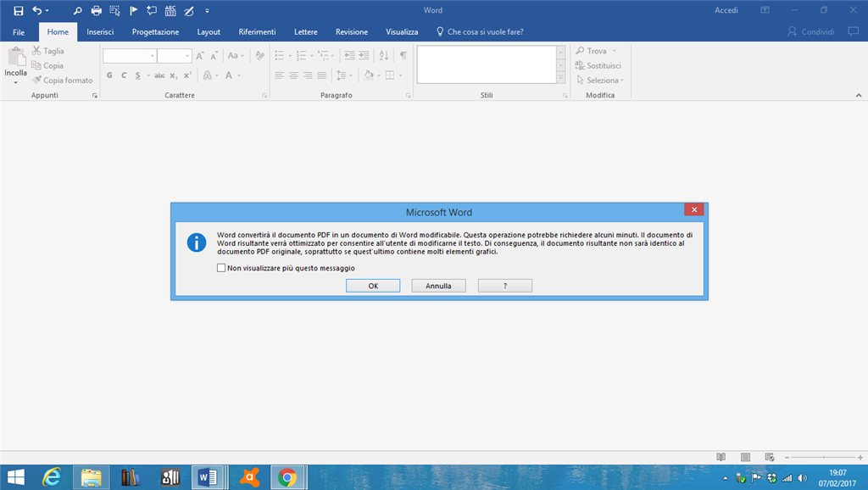Switch to the Riferimenti tab

pos(257,32)
